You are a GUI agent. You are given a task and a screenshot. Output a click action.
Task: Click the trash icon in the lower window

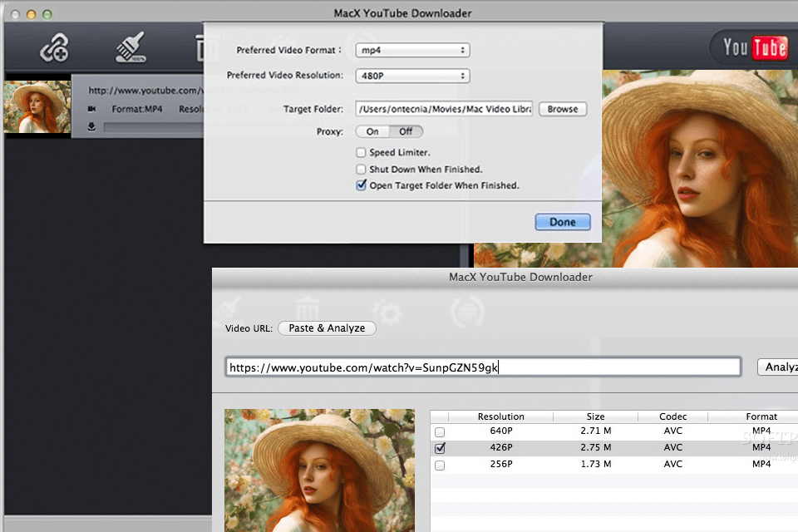pos(308,312)
